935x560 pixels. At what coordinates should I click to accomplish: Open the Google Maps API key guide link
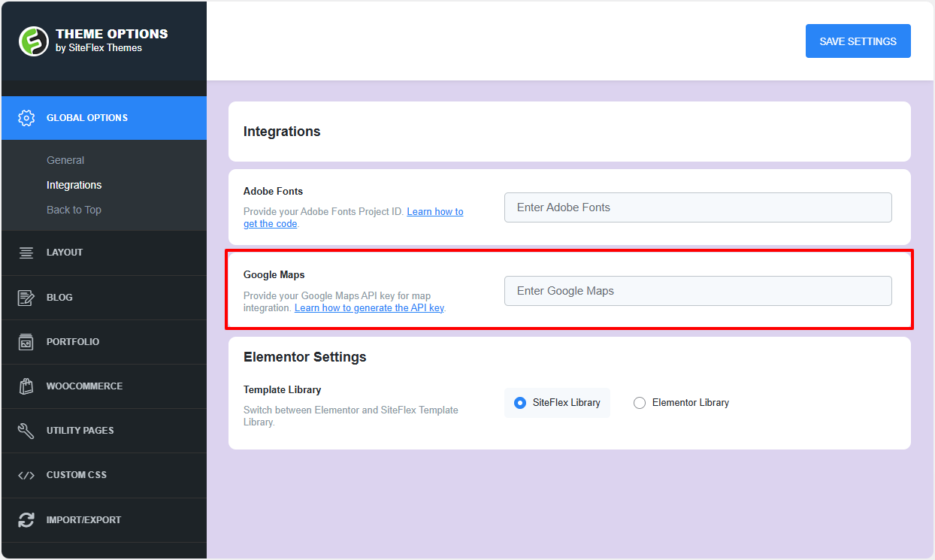pyautogui.click(x=369, y=308)
